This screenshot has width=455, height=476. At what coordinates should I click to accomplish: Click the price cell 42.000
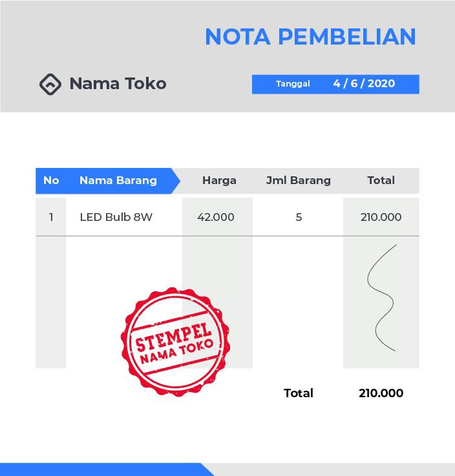pyautogui.click(x=216, y=217)
